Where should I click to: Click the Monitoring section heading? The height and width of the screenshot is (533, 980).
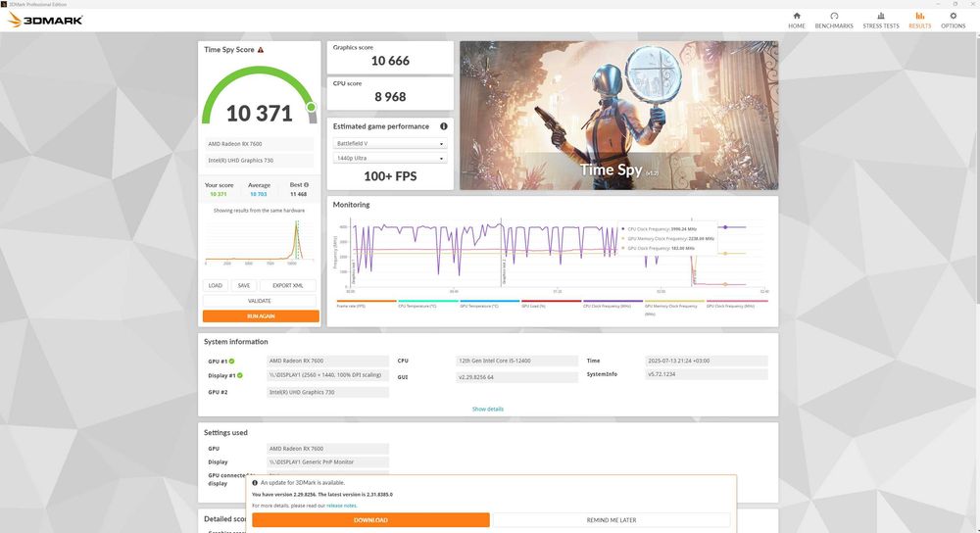click(x=351, y=205)
